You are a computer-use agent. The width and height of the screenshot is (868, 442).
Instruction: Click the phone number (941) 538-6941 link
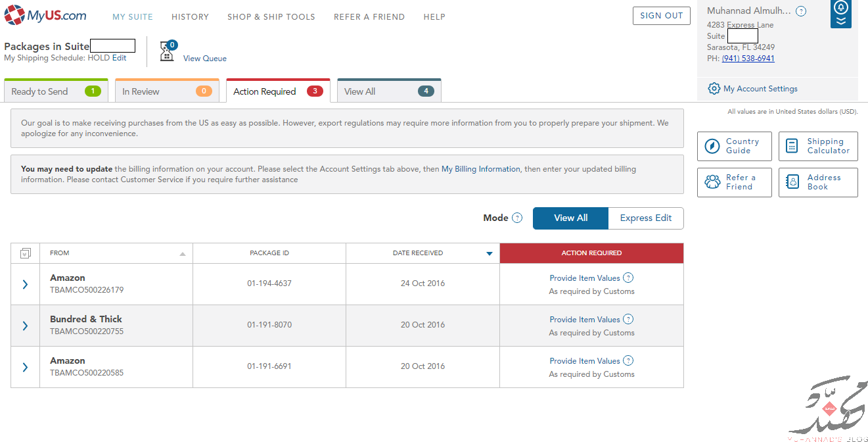click(748, 59)
